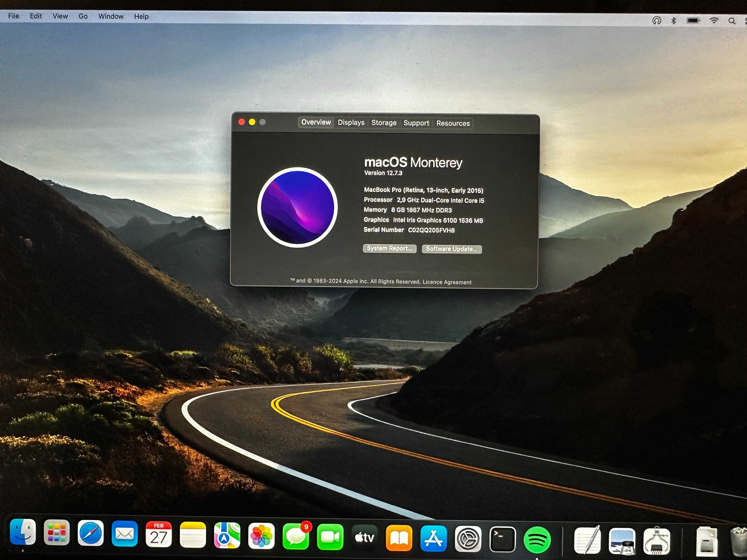Screen dimensions: 747x560
Task: Launch the App Store from Dock
Action: pos(434,539)
